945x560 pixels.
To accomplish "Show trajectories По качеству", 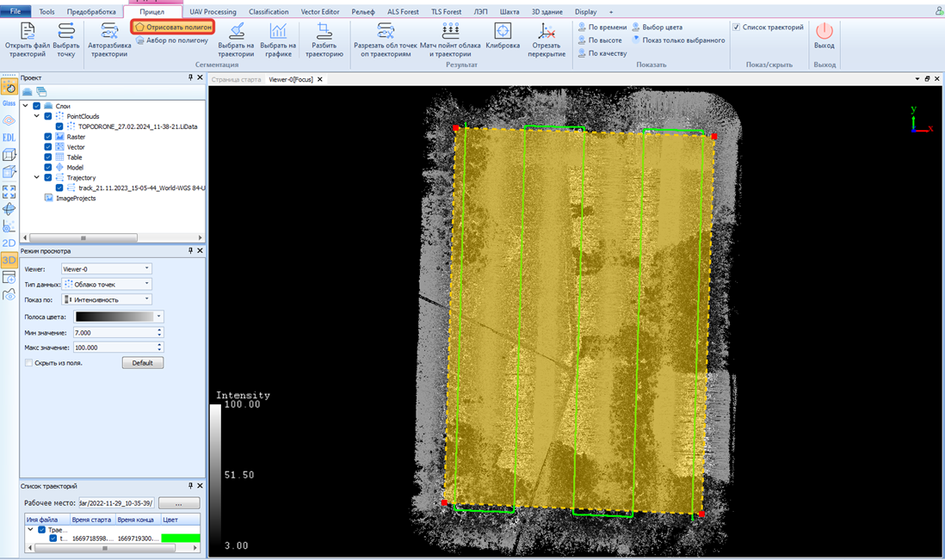I will (x=602, y=53).
